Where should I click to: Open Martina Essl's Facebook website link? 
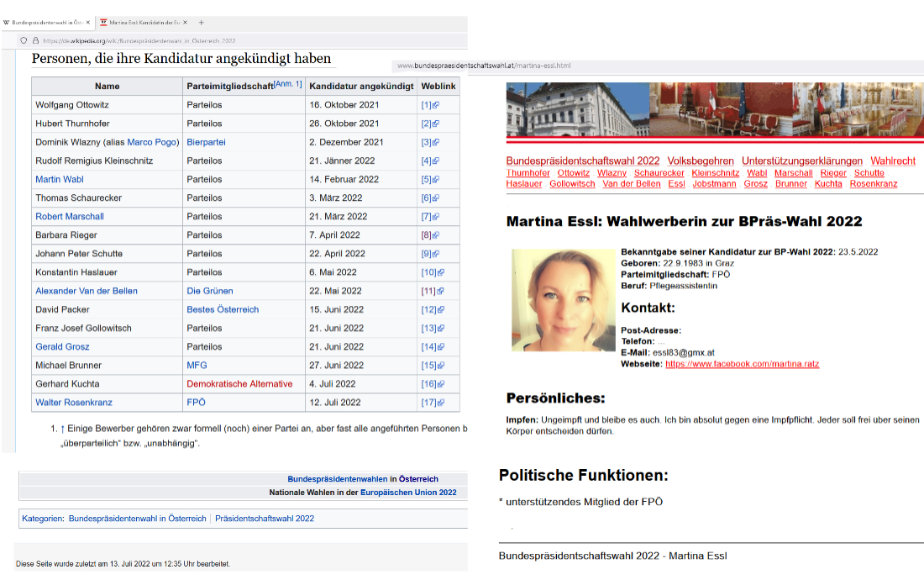pos(742,364)
